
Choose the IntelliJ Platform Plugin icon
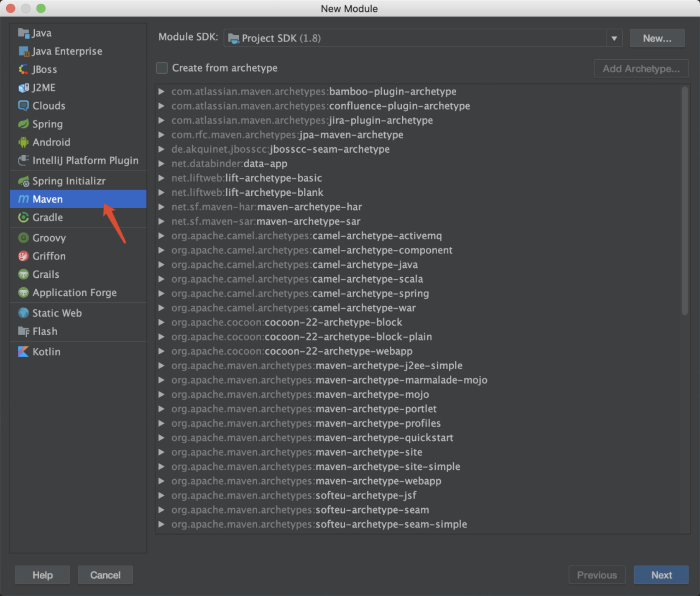pyautogui.click(x=24, y=161)
